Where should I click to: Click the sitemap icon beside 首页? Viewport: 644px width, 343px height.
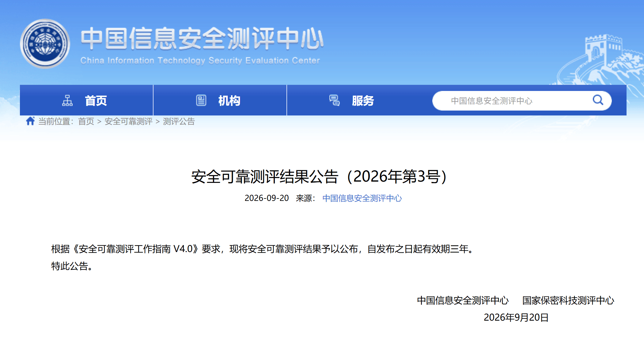[67, 100]
